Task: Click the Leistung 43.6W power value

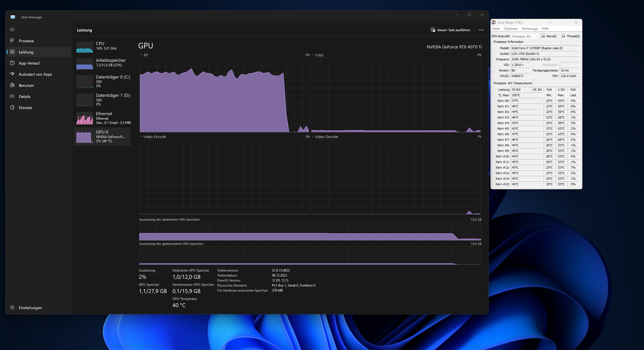Action: click(x=521, y=90)
